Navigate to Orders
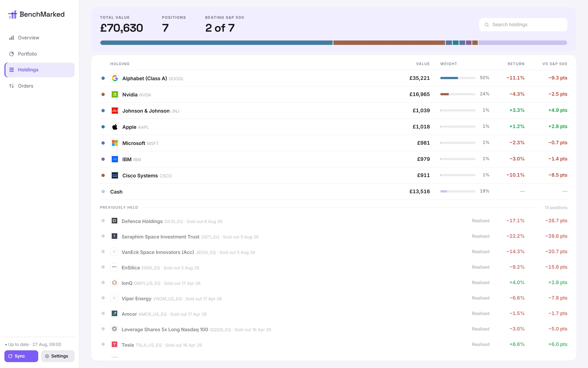The height and width of the screenshot is (368, 588). point(40,86)
